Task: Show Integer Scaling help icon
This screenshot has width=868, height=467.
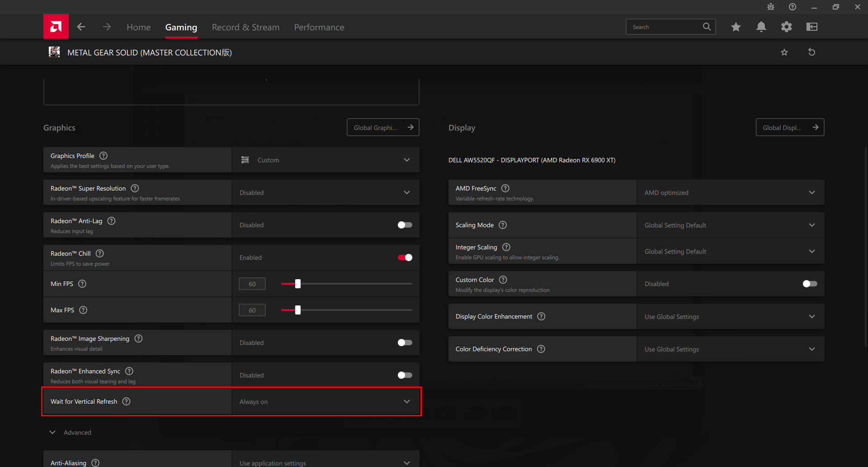Action: point(506,247)
